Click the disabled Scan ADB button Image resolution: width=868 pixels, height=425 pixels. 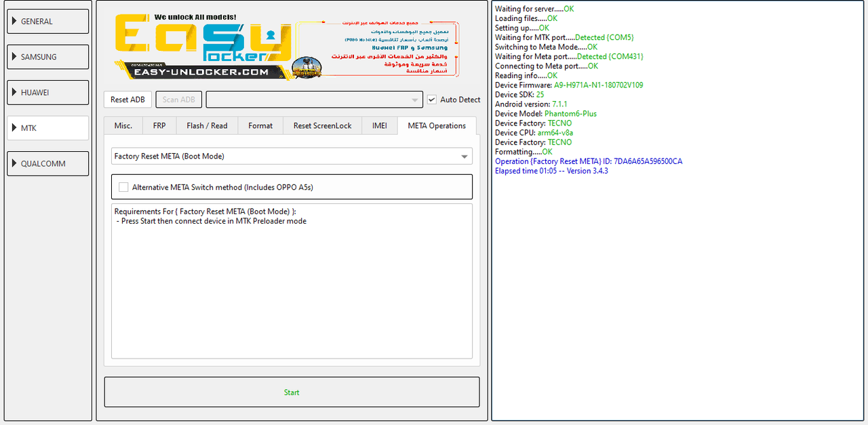tap(178, 100)
